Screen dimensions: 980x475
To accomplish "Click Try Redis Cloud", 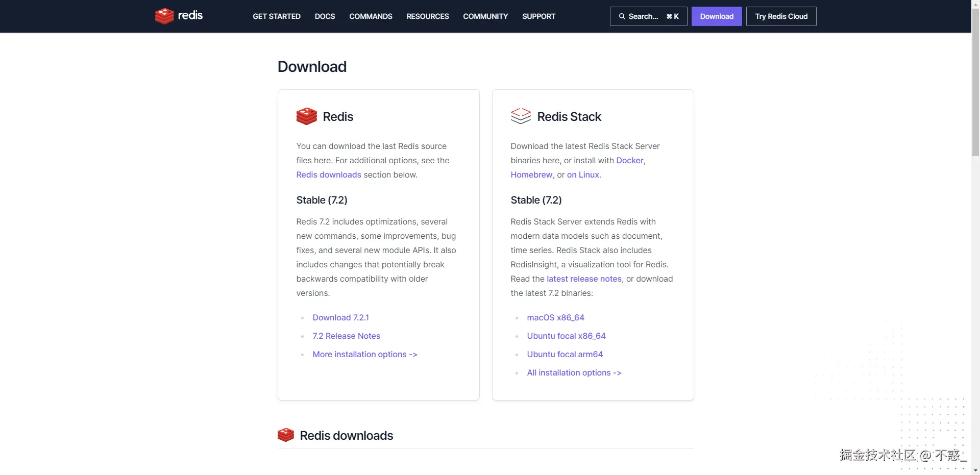I will 781,16.
